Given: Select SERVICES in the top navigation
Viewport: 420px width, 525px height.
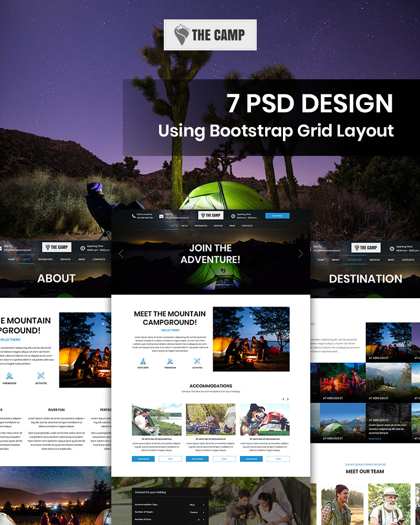Looking at the screenshot, I should [218, 225].
